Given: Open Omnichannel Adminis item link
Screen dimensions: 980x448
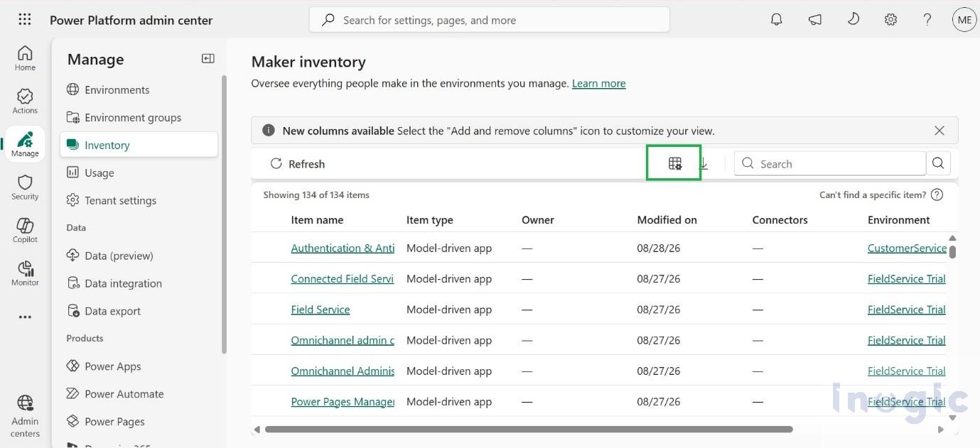Looking at the screenshot, I should coord(343,371).
